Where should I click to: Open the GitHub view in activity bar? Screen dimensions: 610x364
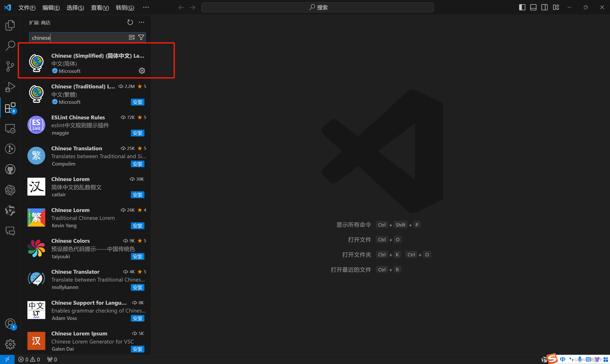pyautogui.click(x=10, y=169)
